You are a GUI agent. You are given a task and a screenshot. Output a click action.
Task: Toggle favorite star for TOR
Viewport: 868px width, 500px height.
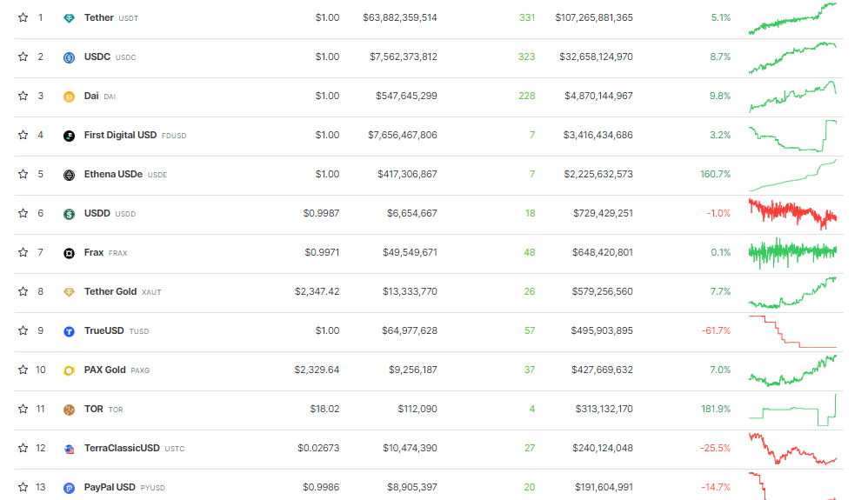click(23, 409)
